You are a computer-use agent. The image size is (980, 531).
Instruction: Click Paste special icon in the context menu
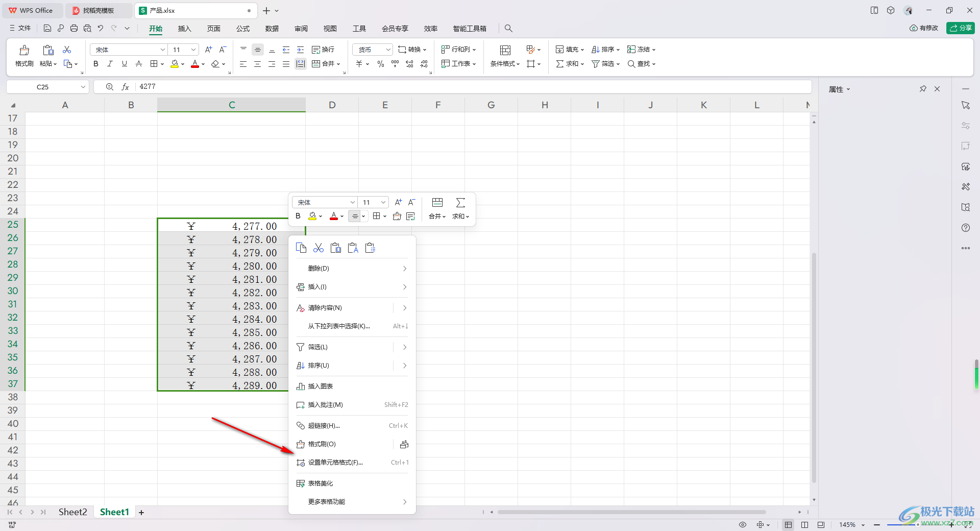tap(371, 248)
